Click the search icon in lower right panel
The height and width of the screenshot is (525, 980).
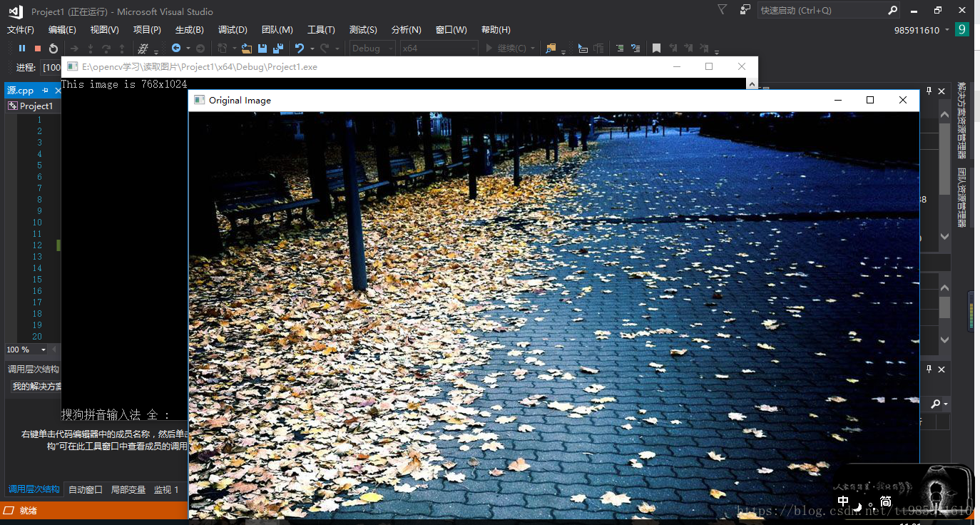[935, 404]
